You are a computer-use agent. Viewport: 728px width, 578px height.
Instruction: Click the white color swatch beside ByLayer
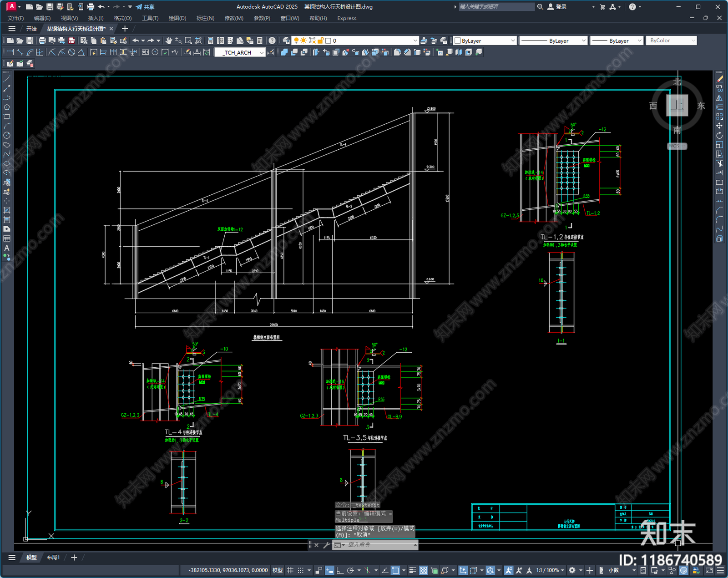point(458,41)
